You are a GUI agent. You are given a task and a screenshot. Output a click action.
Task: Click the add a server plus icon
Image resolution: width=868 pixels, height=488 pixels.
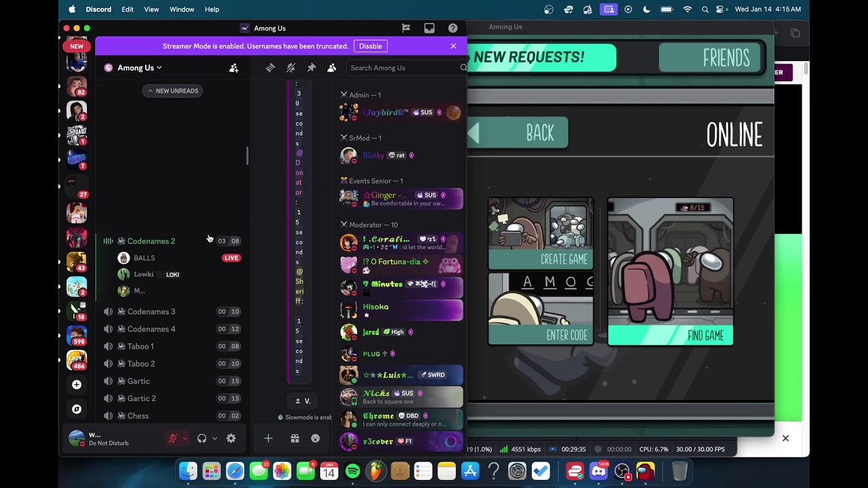pyautogui.click(x=77, y=384)
